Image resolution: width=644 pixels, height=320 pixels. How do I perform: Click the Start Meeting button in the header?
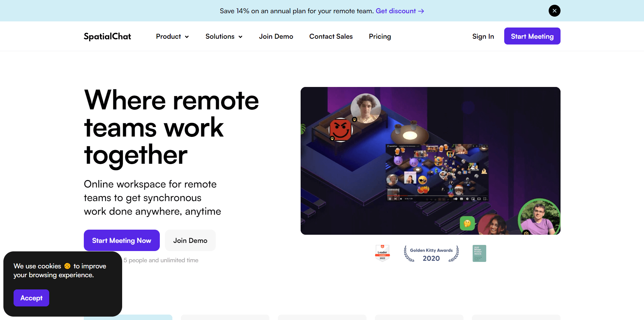pyautogui.click(x=532, y=36)
